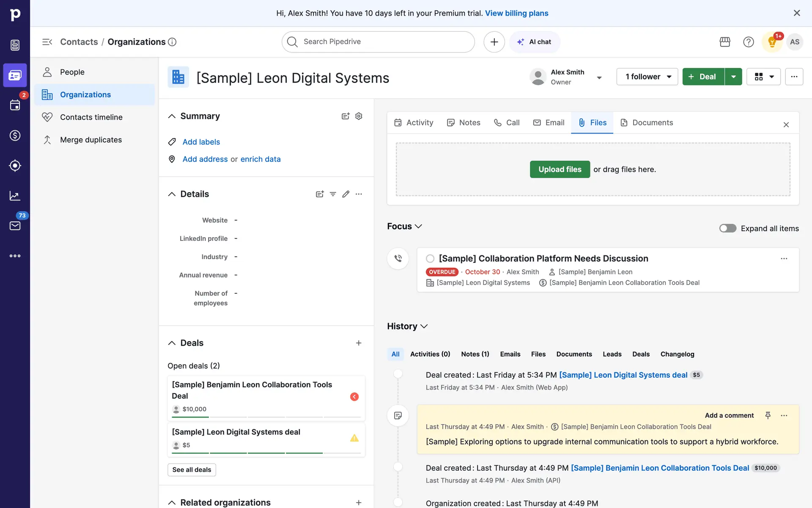Viewport: 812px width, 508px height.
Task: Mark Collaboration Platform Needs Discussion as done
Action: click(430, 259)
